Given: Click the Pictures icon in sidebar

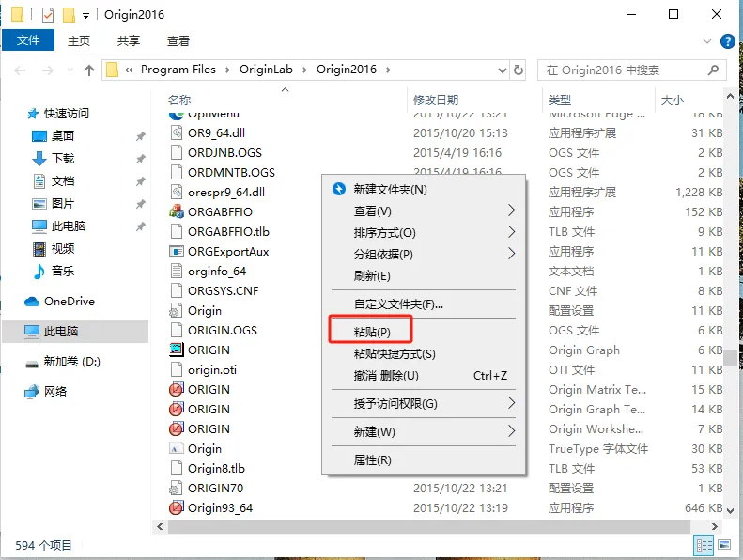Looking at the screenshot, I should tap(39, 203).
